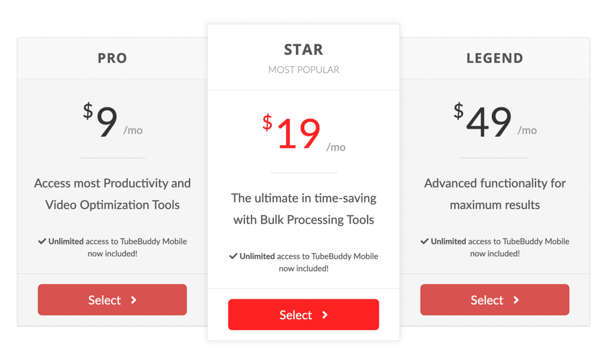The height and width of the screenshot is (364, 612).
Task: Click the $9 /mo price
Action: click(112, 120)
